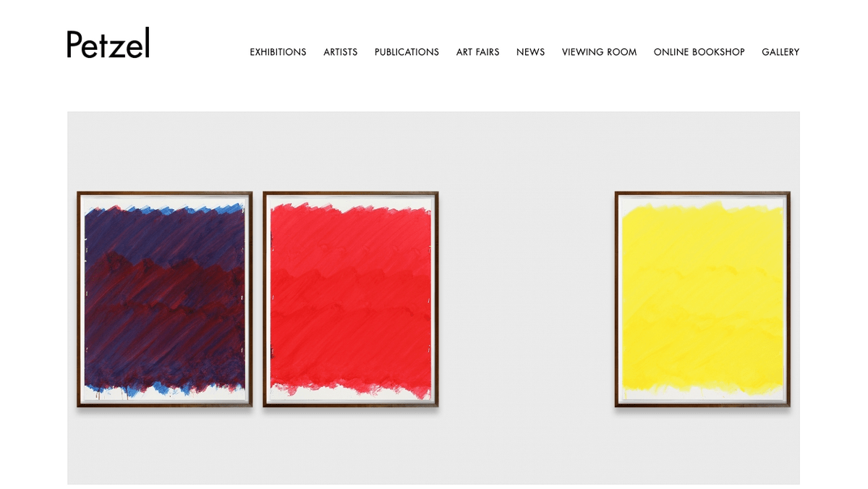Click the gray wall area below the paintings

[x=434, y=446]
